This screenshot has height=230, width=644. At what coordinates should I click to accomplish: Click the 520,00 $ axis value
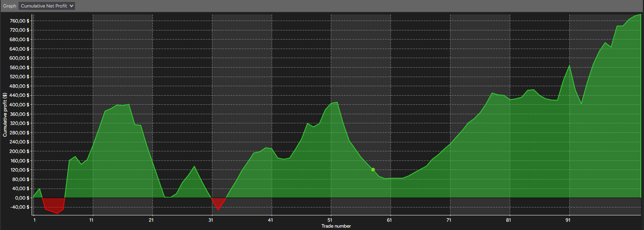point(19,77)
